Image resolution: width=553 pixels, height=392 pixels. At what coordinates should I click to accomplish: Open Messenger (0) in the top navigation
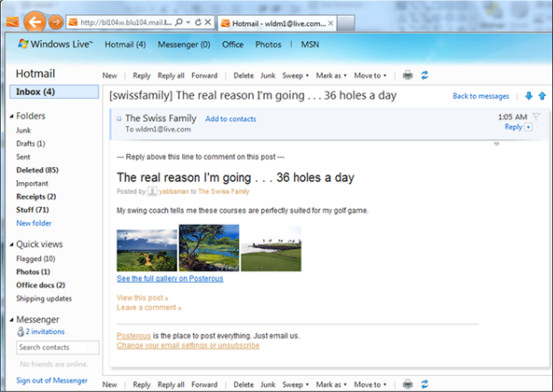pos(184,44)
